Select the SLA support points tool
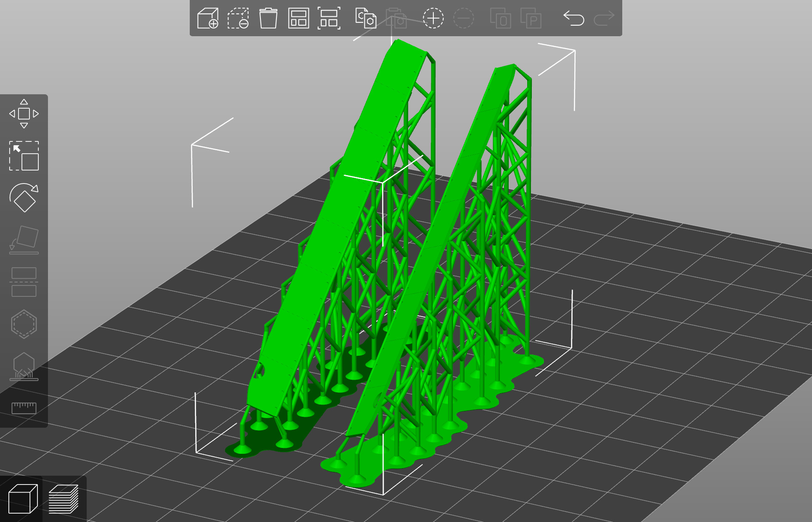The height and width of the screenshot is (522, 812). point(24,366)
